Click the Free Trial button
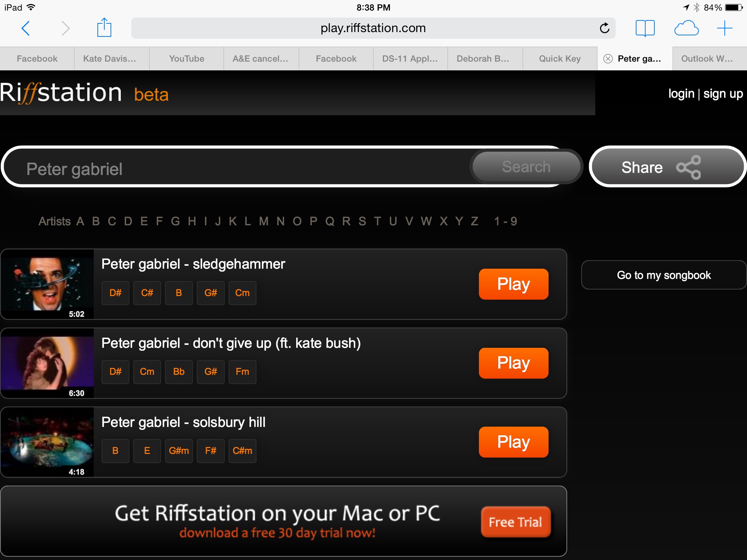Screen dimensions: 747x560 coord(515,522)
